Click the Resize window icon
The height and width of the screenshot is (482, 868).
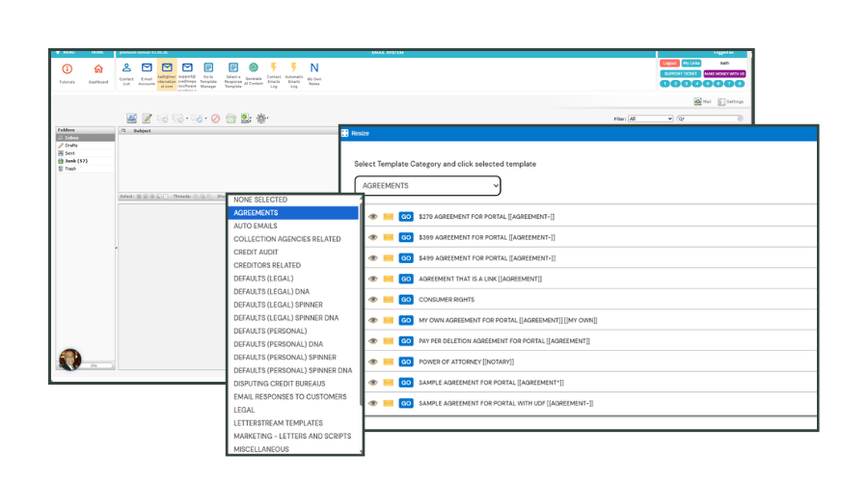point(345,133)
